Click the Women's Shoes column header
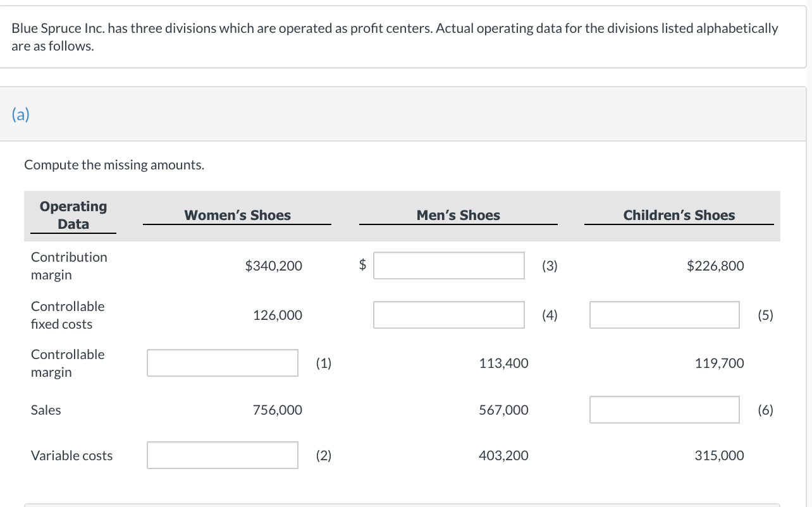The height and width of the screenshot is (507, 812). 237,215
